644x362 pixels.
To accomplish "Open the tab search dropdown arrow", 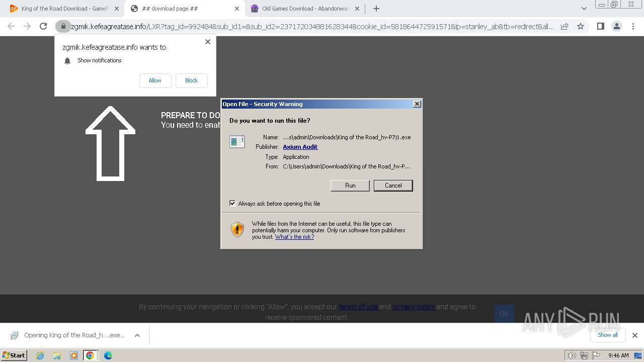I will tap(584, 9).
